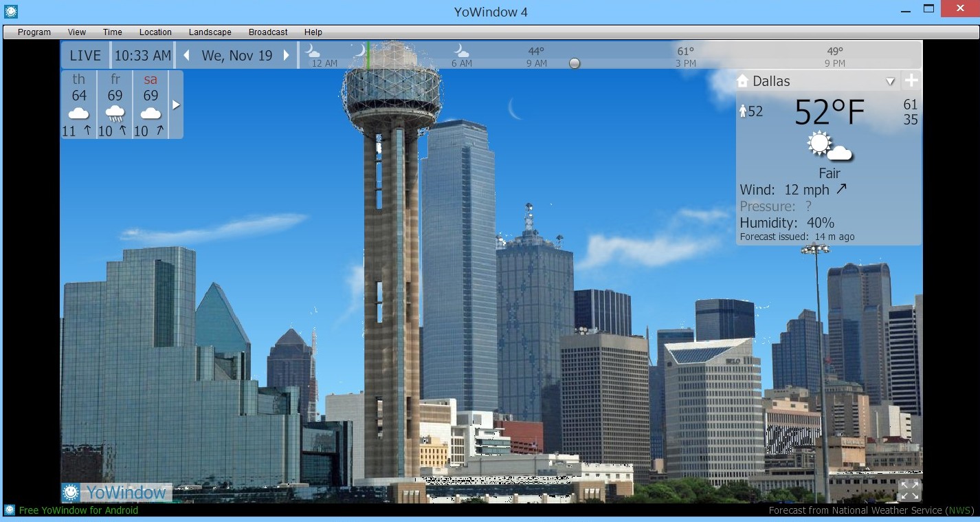Click the NWS forecast source link
The height and width of the screenshot is (522, 980).
click(x=957, y=510)
